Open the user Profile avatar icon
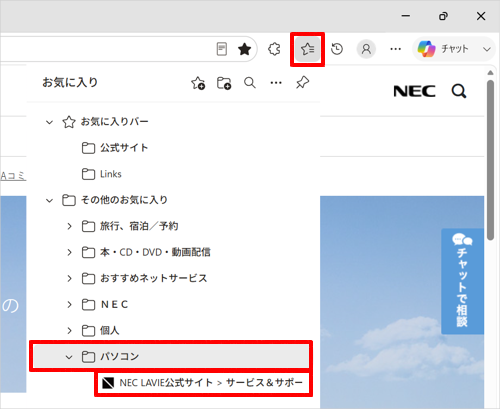Viewport: 500px width, 409px height. tap(366, 49)
